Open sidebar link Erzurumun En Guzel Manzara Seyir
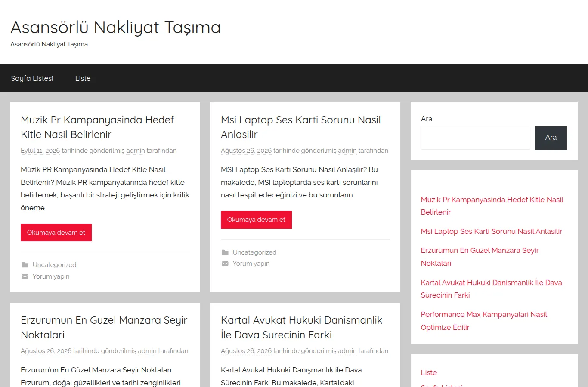 coord(480,257)
